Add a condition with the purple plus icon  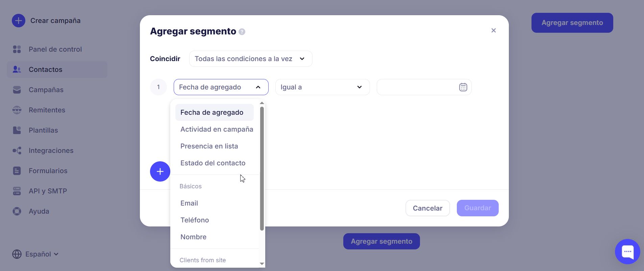coord(160,171)
